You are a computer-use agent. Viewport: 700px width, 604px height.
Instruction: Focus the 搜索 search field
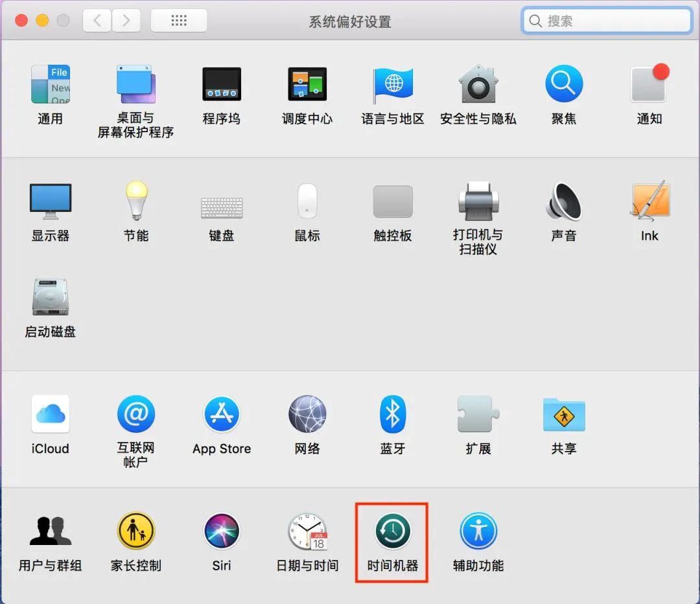607,21
